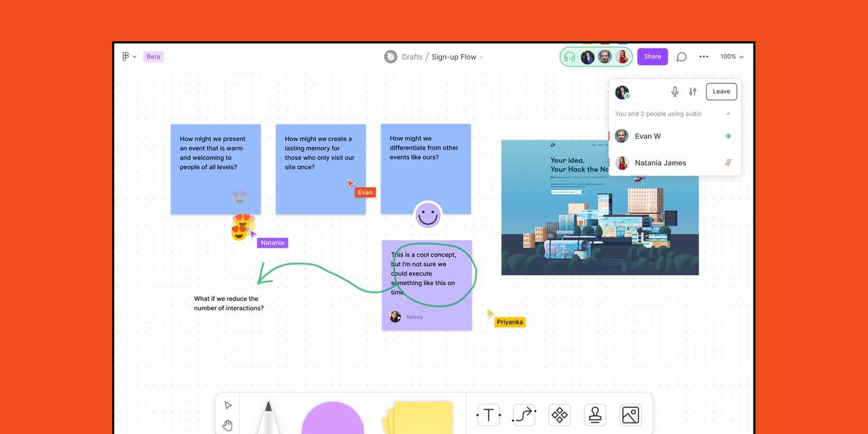Open the three-dot more options menu

pos(704,56)
